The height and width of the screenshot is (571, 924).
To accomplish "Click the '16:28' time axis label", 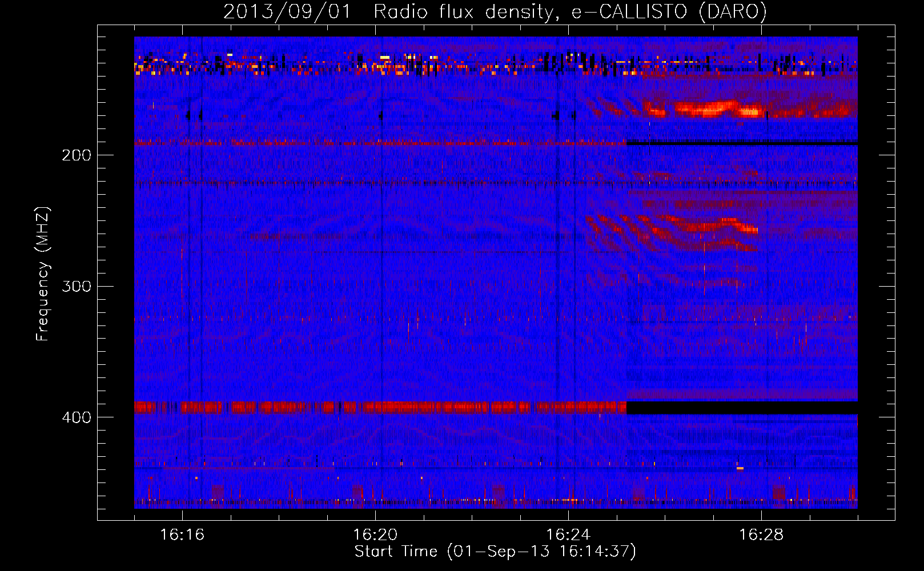I will tap(761, 534).
